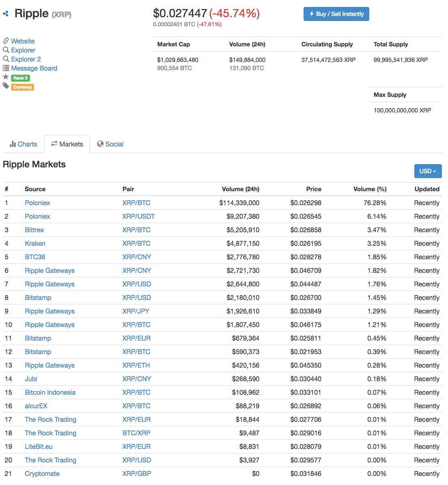
Task: Open the Jubi source link
Action: pos(31,379)
